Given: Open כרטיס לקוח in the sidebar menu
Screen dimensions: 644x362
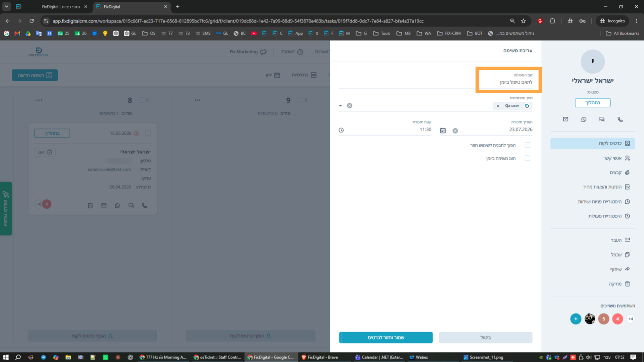Looking at the screenshot, I should (593, 143).
